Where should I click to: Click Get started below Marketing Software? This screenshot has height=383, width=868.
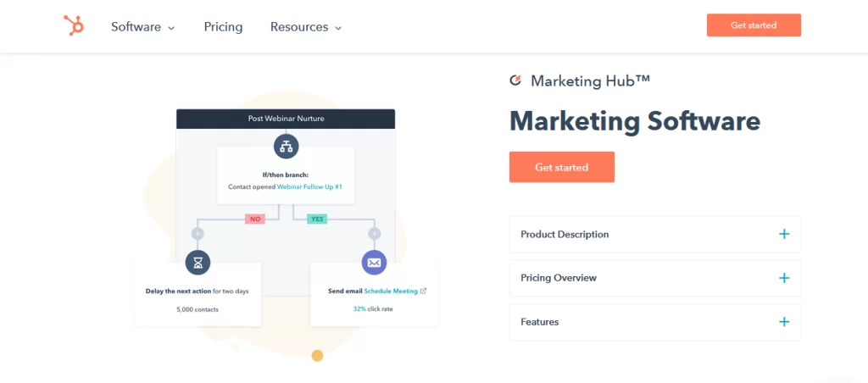(561, 167)
